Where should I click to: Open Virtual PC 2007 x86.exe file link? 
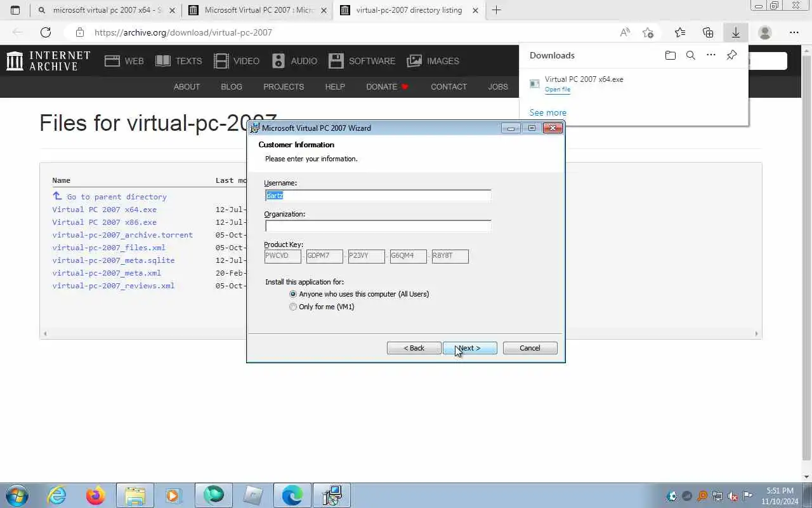[x=104, y=222]
